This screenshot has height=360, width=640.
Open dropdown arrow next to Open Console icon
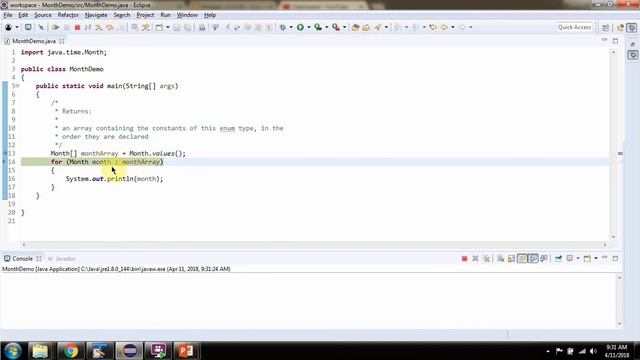coord(596,258)
